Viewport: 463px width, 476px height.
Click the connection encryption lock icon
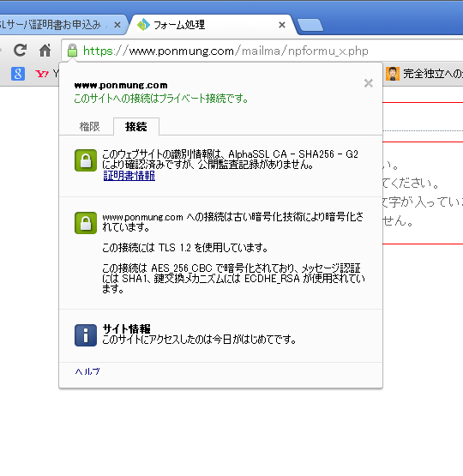point(86,223)
